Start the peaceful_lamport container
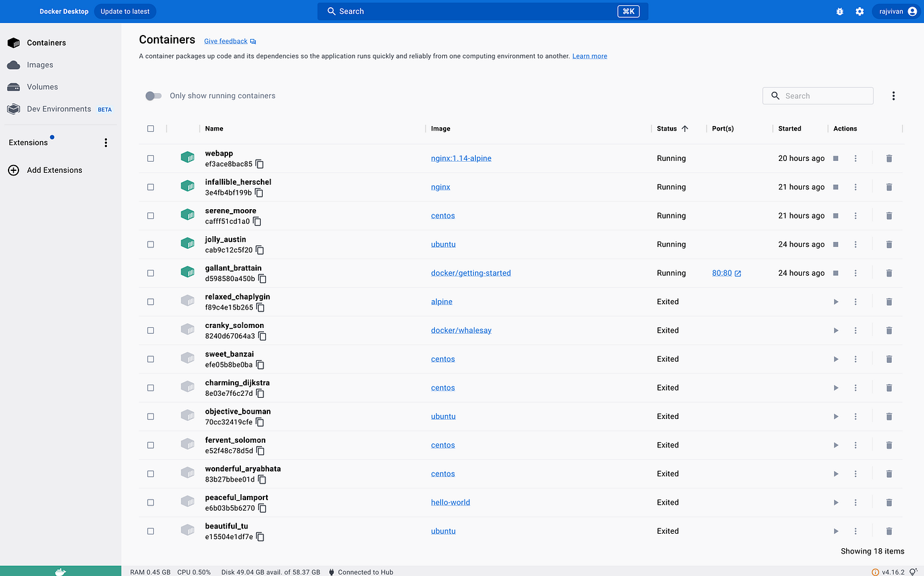This screenshot has height=576, width=924. pyautogui.click(x=836, y=503)
